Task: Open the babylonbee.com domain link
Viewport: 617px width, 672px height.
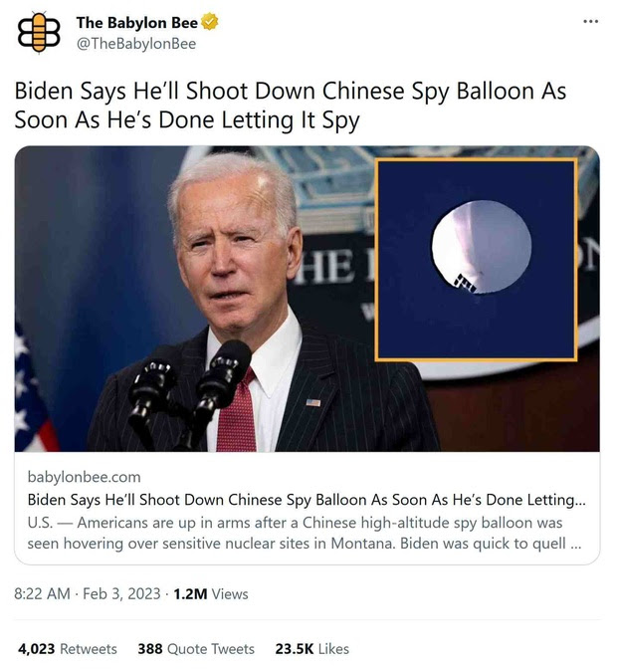Action: point(84,477)
